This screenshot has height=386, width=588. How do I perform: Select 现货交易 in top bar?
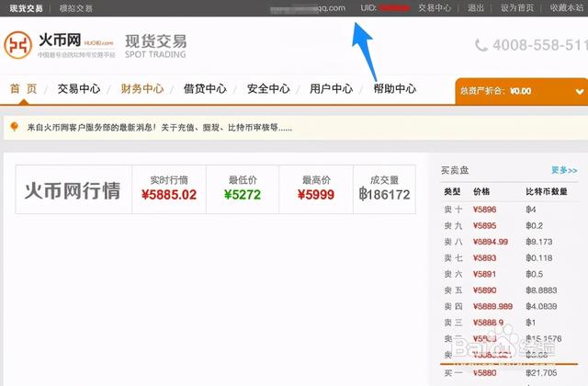tap(27, 8)
